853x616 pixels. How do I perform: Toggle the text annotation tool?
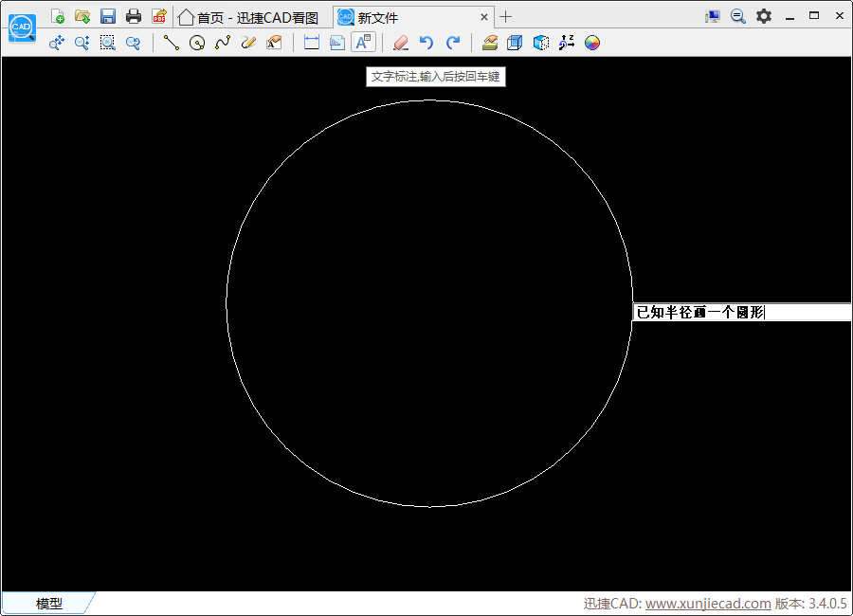(363, 43)
